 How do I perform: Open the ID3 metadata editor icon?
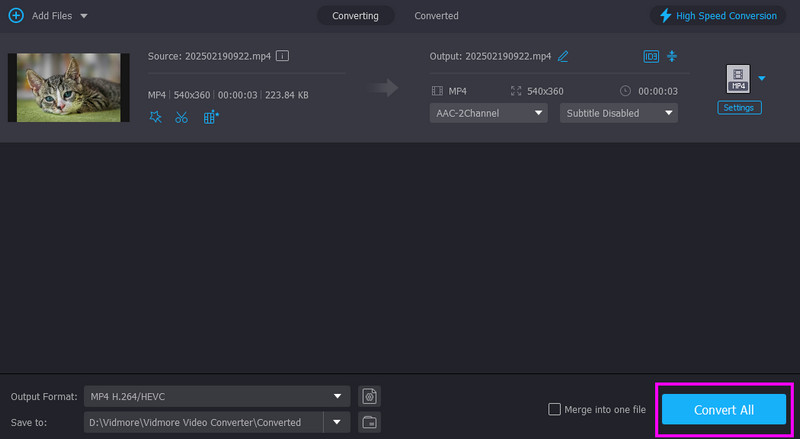(651, 56)
